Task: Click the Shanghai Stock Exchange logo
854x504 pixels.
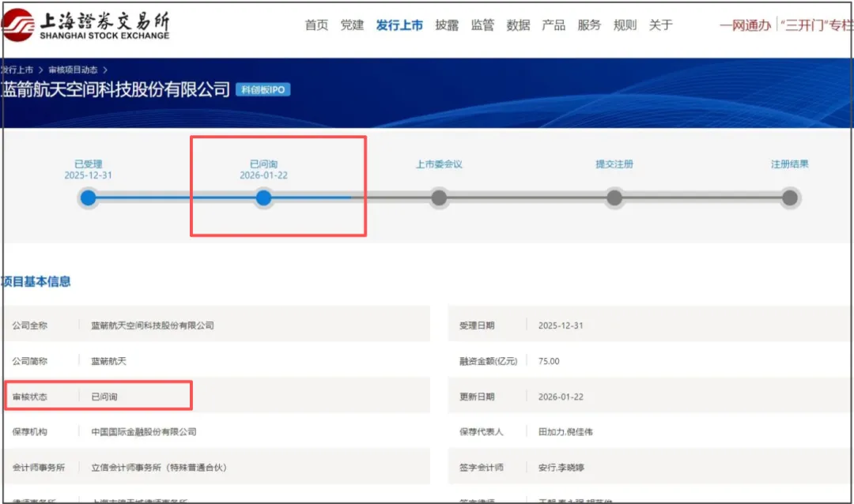Action: 86,24
